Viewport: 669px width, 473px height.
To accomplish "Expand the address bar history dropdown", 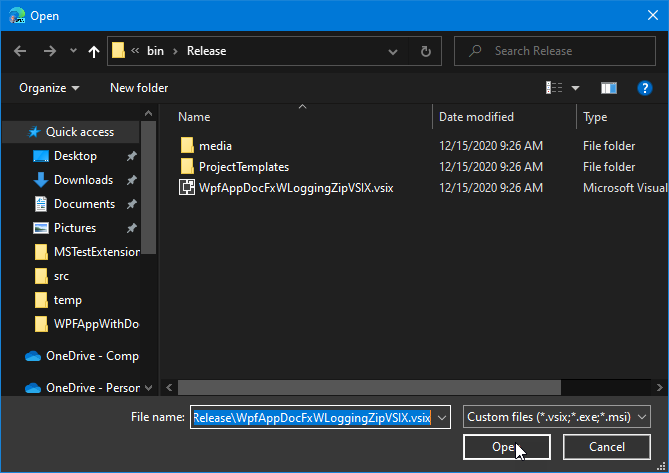I will tap(393, 52).
